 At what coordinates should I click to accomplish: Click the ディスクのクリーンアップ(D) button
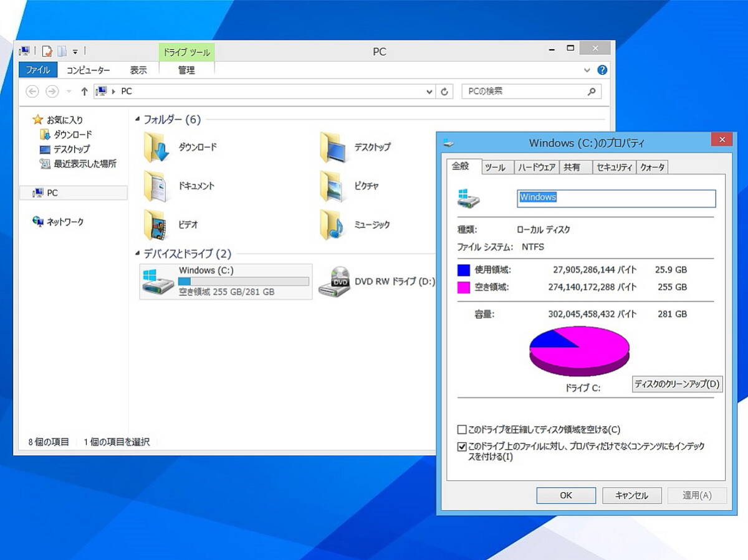coord(677,384)
